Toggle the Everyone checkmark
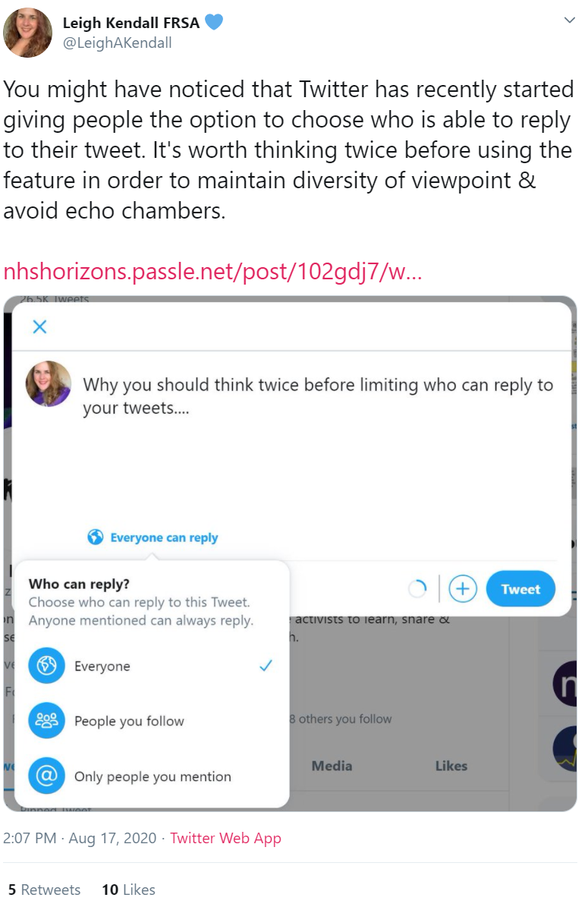The image size is (588, 907). (266, 665)
